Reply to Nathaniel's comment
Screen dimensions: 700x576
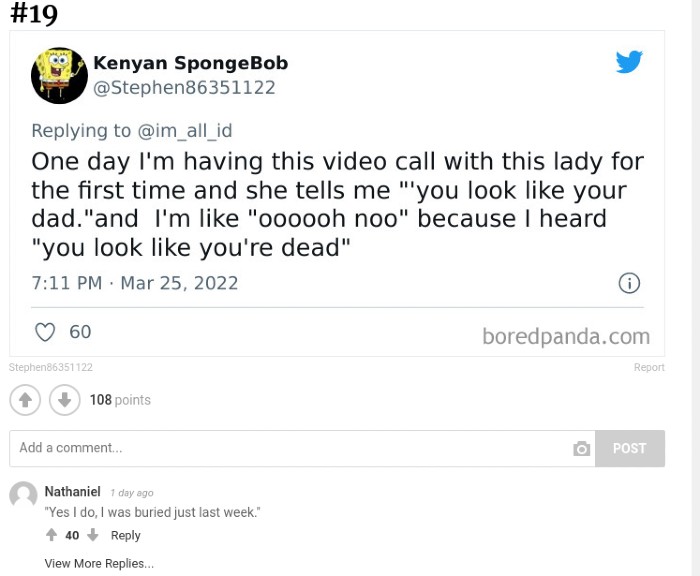click(x=125, y=535)
